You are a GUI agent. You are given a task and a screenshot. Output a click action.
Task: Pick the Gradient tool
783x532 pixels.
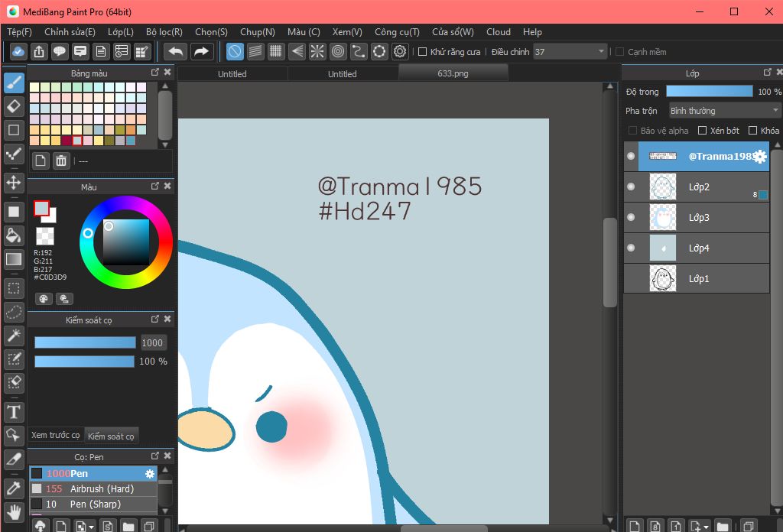[x=14, y=259]
